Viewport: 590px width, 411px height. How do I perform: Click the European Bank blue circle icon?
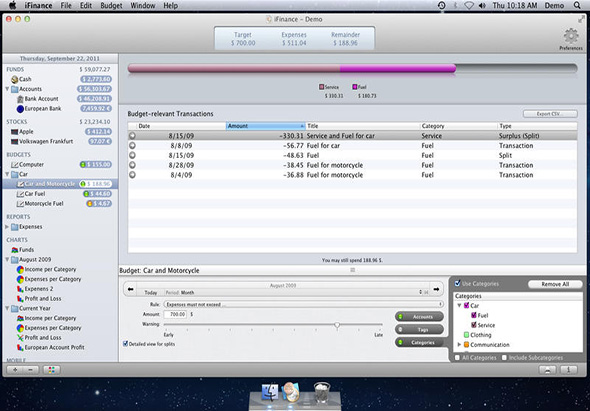(20, 109)
